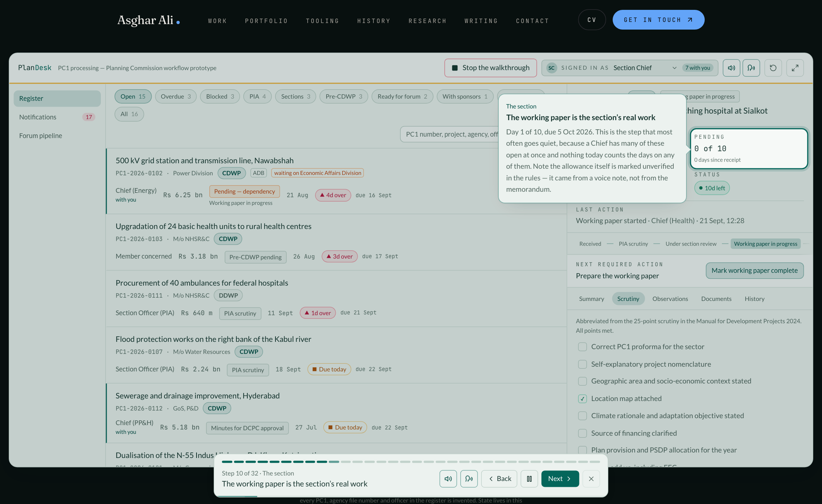822x504 pixels.
Task: Click the walkthrough step progress bar
Action: coord(411,462)
